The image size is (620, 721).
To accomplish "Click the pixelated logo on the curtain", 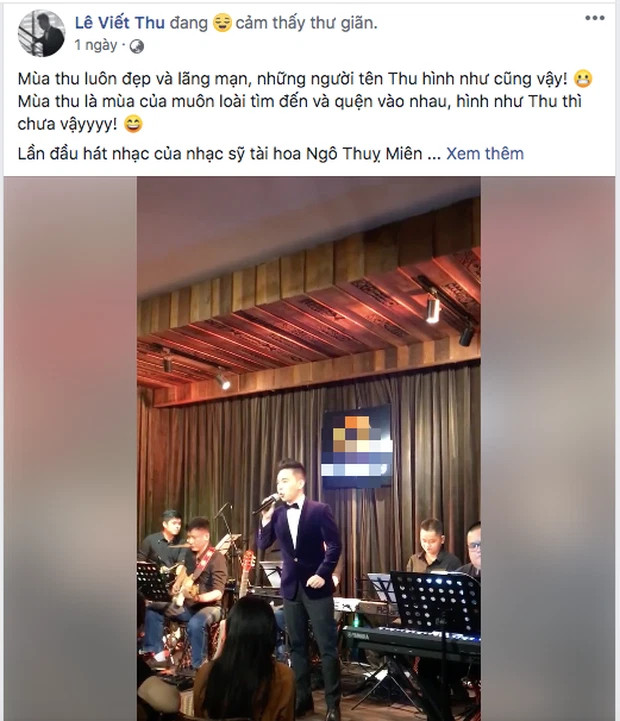I will [357, 447].
